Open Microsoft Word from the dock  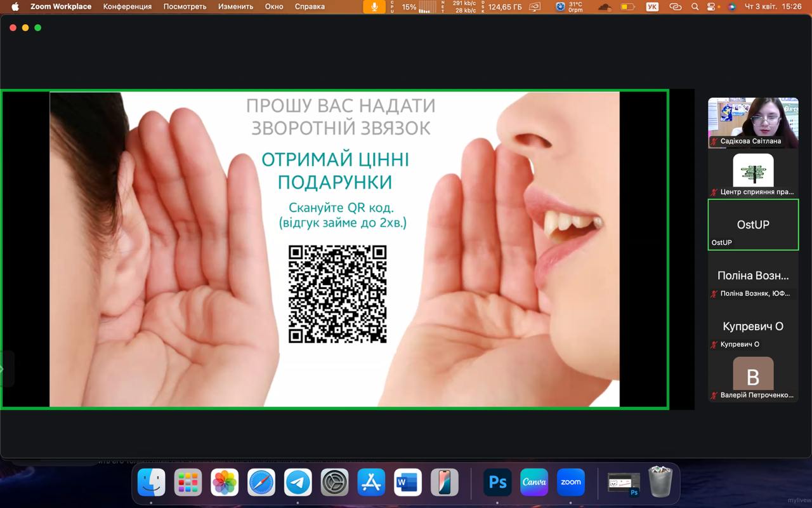tap(407, 483)
